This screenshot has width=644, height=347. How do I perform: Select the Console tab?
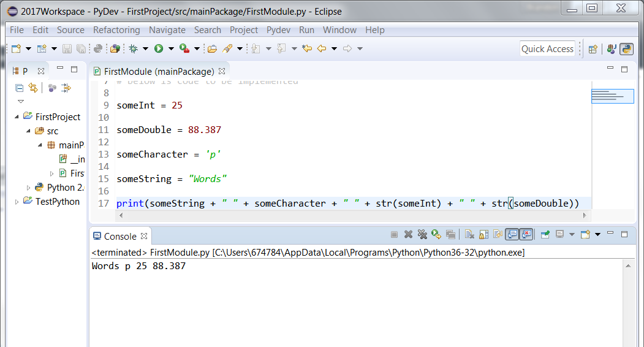coord(120,237)
